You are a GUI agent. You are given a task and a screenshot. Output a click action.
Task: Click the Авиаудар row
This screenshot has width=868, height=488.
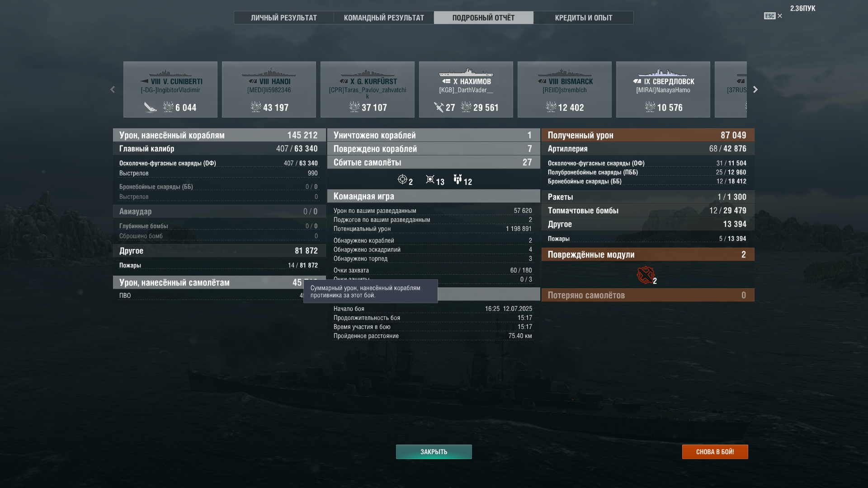pyautogui.click(x=219, y=211)
